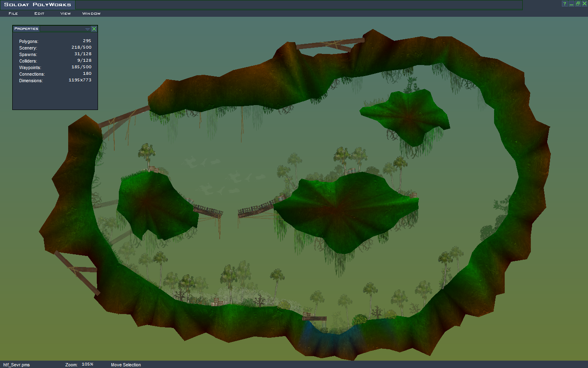Open the Window menu

coord(91,13)
